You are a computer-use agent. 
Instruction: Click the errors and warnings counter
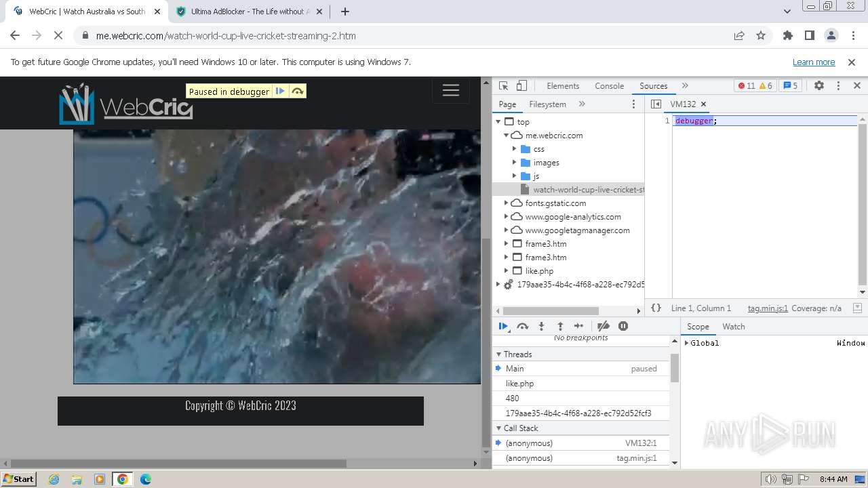[755, 86]
